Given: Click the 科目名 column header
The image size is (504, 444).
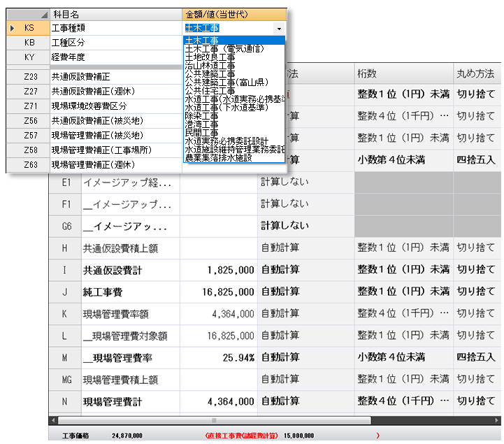Looking at the screenshot, I should 115,15.
